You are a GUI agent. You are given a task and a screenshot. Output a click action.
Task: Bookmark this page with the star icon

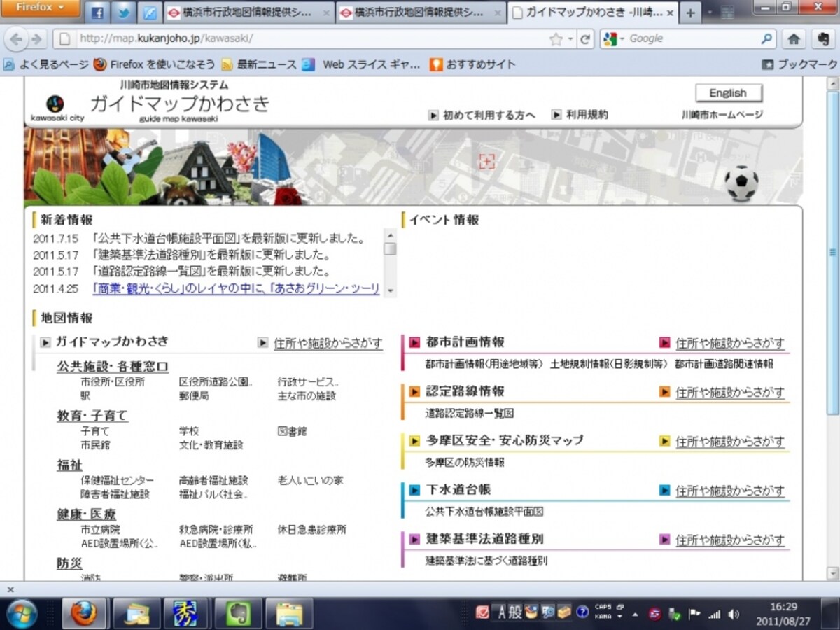click(556, 40)
